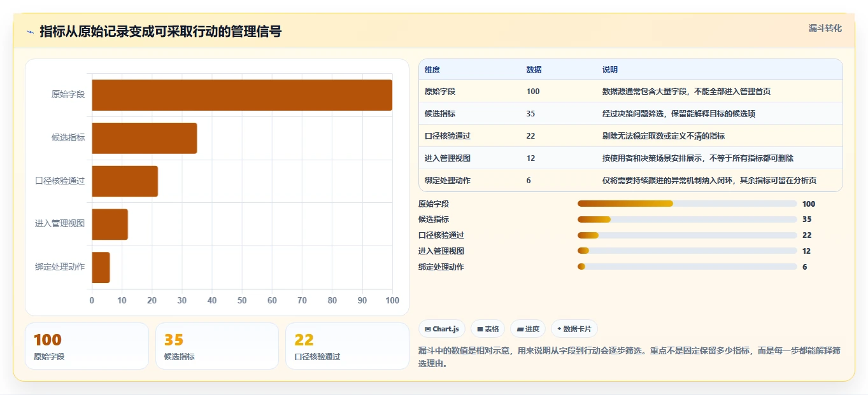868x395 pixels.
Task: Select the 数据卡片 tag chip
Action: [x=574, y=329]
